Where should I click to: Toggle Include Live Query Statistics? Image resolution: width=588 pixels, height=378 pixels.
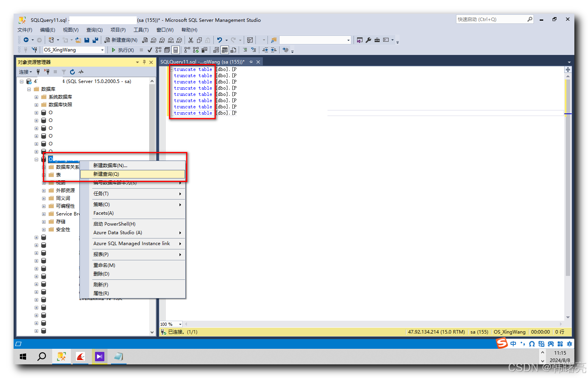pyautogui.click(x=196, y=50)
